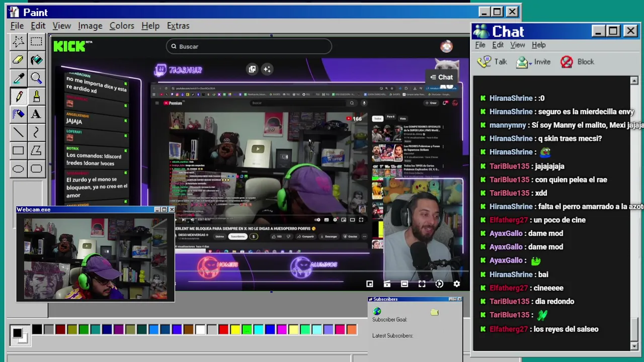Open the Paint File menu

(17, 26)
